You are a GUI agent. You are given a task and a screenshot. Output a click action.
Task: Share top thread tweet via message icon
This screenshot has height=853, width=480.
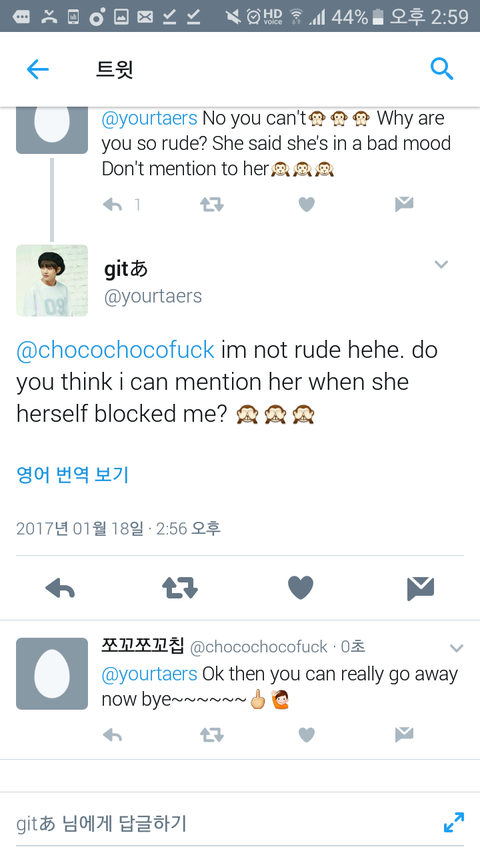404,204
